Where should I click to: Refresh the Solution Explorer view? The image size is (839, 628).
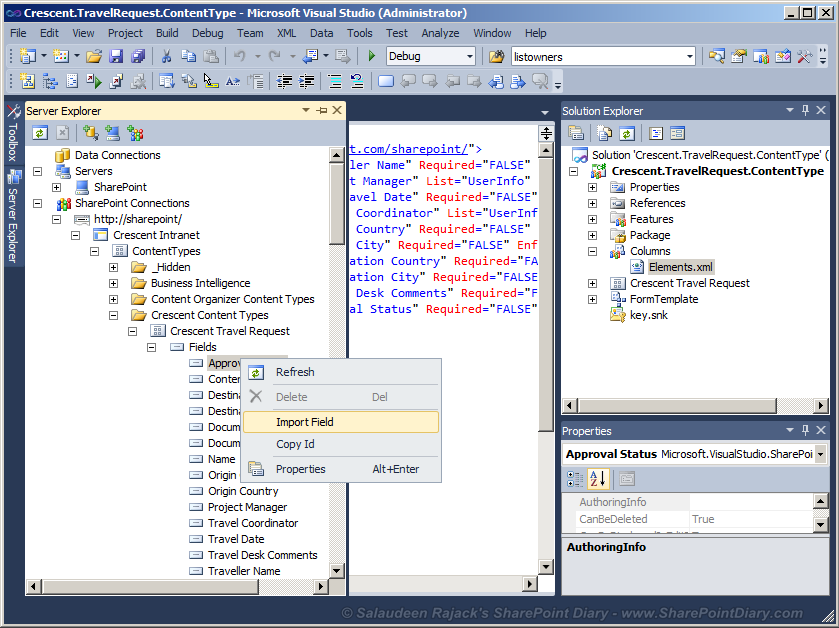tap(627, 133)
